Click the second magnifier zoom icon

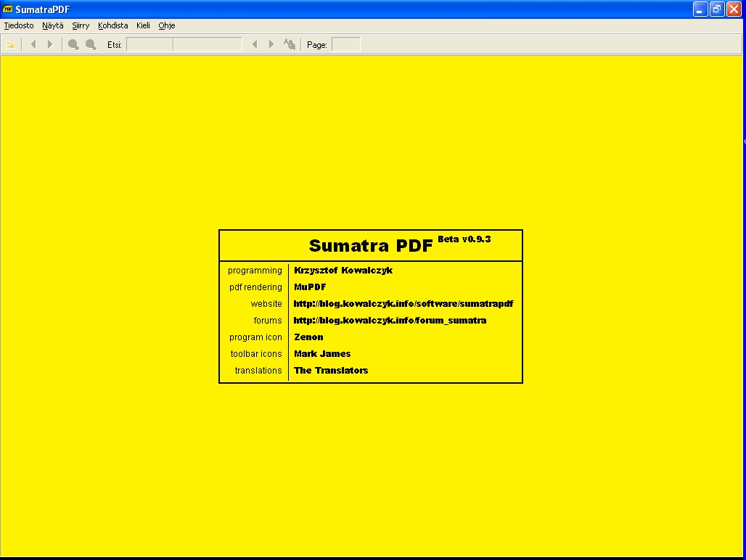pyautogui.click(x=91, y=45)
